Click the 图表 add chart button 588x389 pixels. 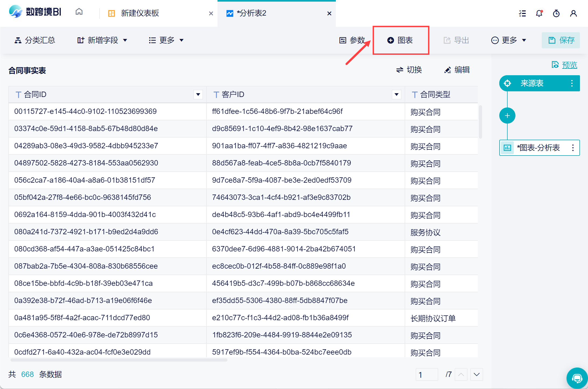pos(400,40)
